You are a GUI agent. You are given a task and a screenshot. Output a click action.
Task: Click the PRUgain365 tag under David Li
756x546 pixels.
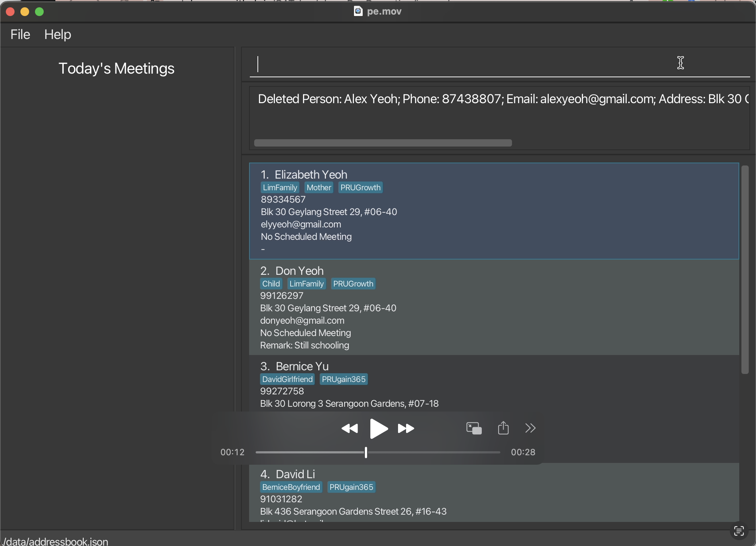pyautogui.click(x=351, y=487)
